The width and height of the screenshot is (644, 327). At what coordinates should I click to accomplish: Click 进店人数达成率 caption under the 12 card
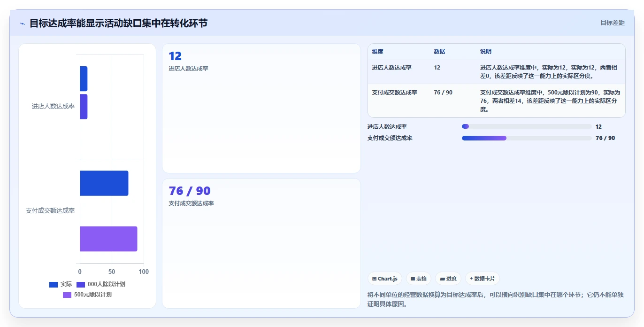pos(188,69)
